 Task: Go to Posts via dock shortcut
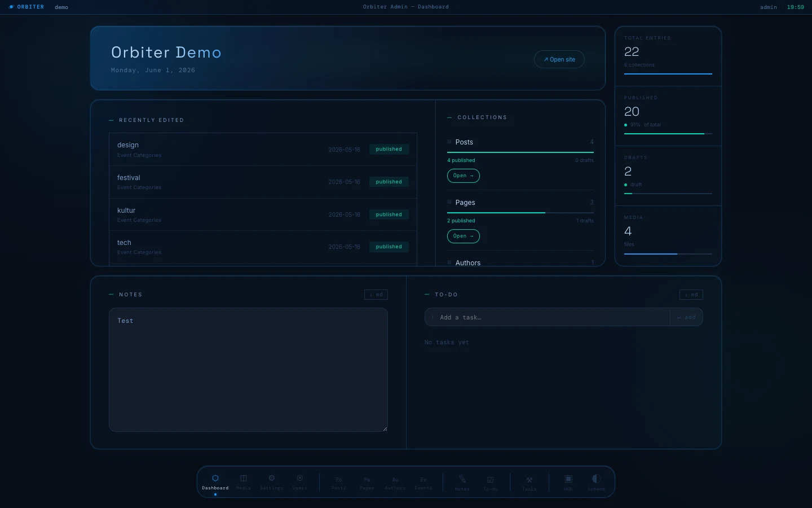(x=339, y=483)
